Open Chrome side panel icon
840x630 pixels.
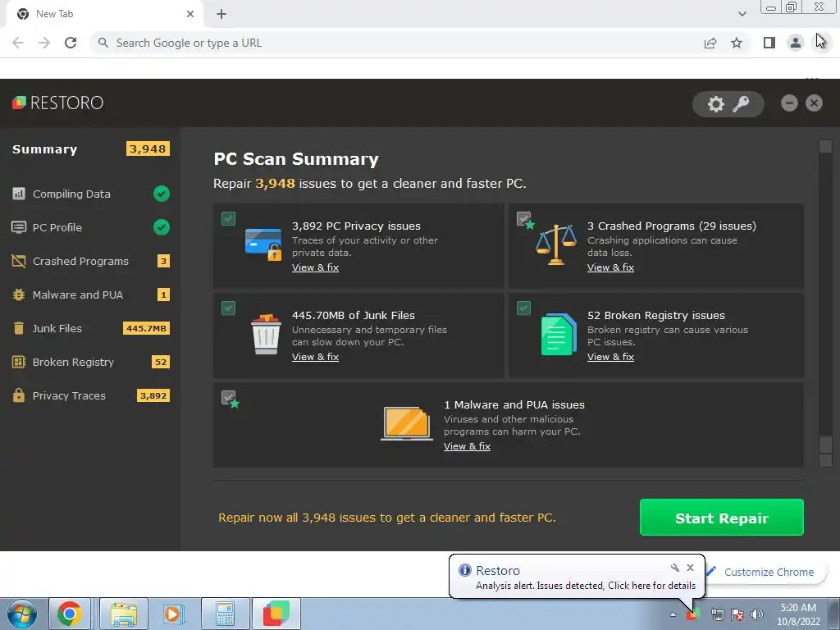(x=769, y=43)
